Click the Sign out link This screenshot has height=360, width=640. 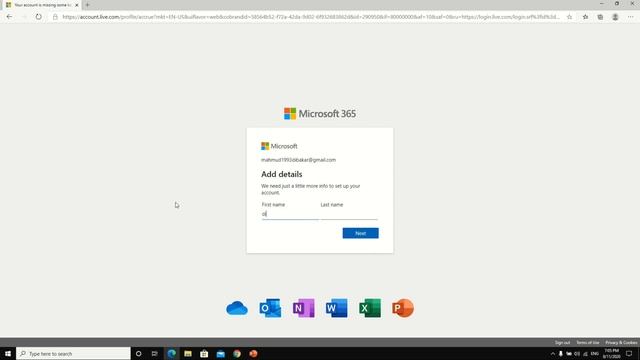click(562, 342)
